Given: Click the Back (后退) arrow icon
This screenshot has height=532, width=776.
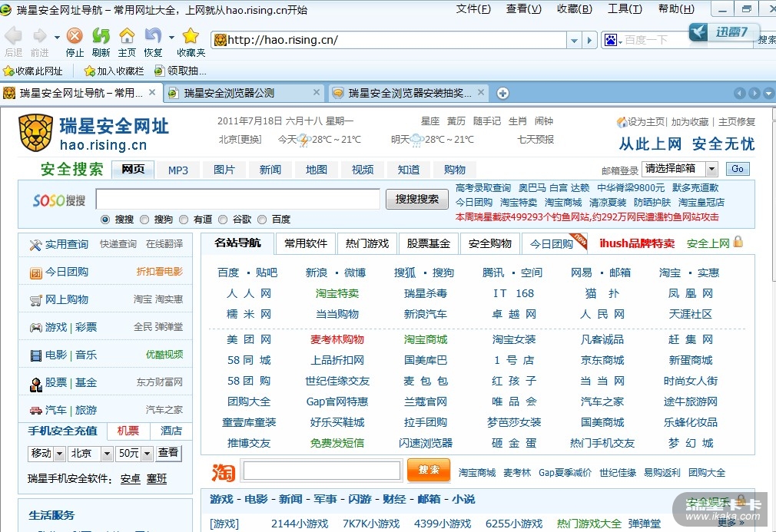Looking at the screenshot, I should click(x=13, y=36).
